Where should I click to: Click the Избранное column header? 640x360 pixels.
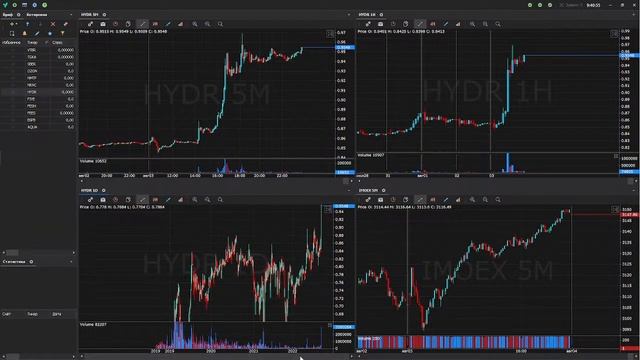(11, 42)
